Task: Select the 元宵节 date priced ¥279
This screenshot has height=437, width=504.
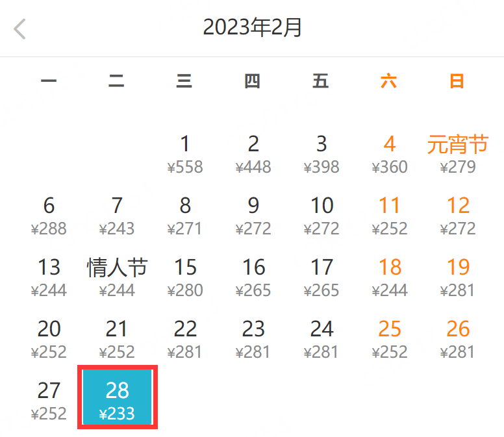Action: pyautogui.click(x=458, y=155)
